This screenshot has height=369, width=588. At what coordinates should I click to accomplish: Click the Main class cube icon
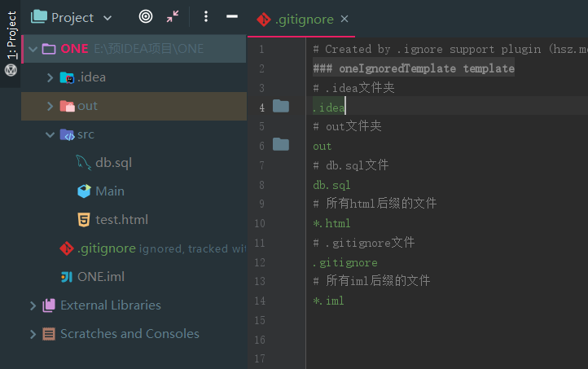(x=84, y=191)
